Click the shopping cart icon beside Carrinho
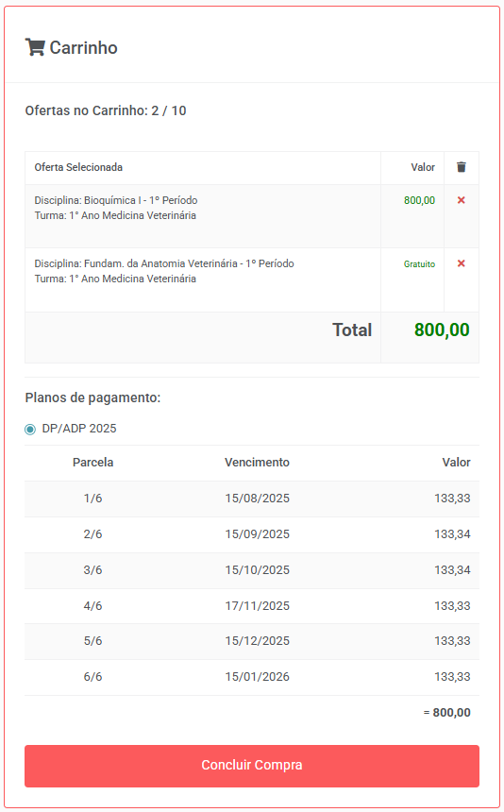 pyautogui.click(x=35, y=47)
